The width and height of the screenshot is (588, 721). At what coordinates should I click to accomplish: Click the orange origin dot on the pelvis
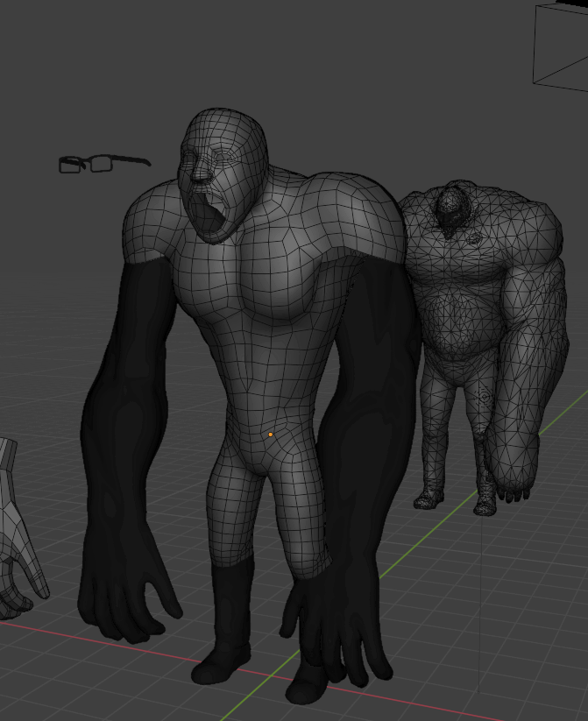(271, 435)
